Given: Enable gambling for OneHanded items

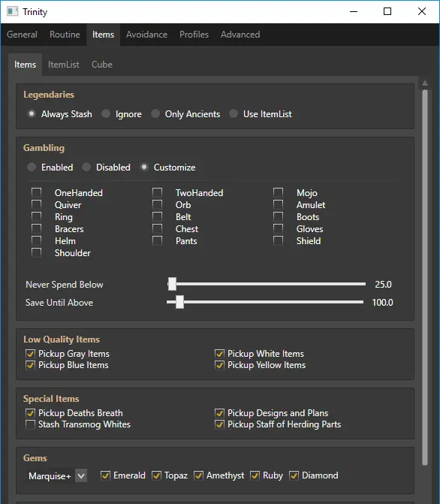Looking at the screenshot, I should 36,192.
